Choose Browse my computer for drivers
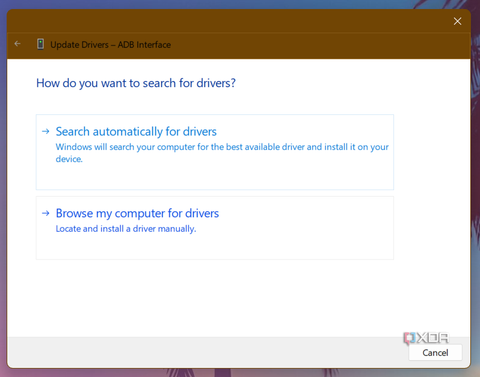The height and width of the screenshot is (377, 480). coord(215,228)
